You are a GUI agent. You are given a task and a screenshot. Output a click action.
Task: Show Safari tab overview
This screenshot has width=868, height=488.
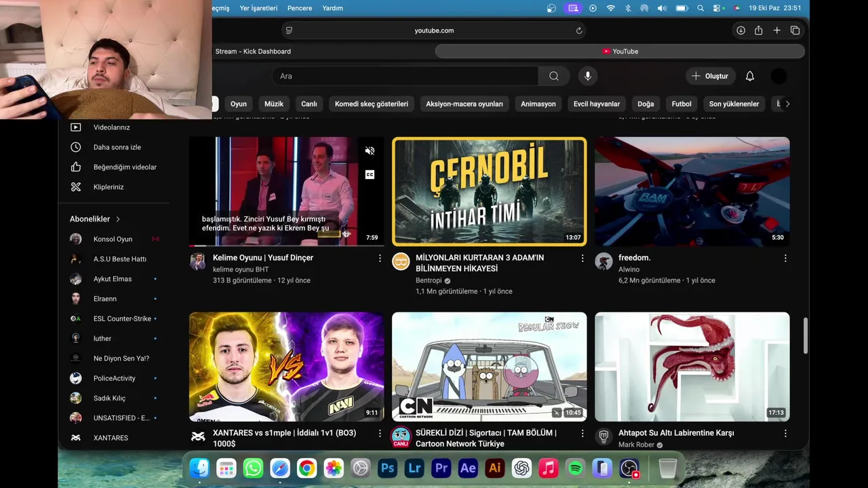click(795, 30)
